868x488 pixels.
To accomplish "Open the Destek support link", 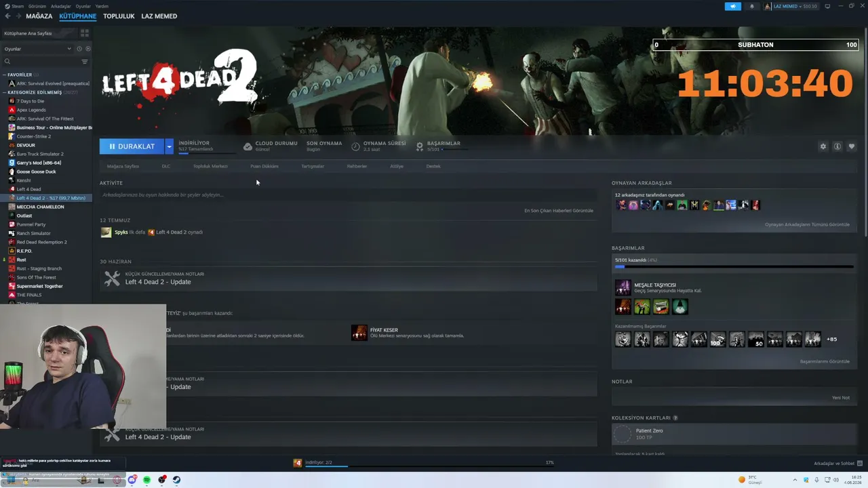I will pyautogui.click(x=433, y=166).
